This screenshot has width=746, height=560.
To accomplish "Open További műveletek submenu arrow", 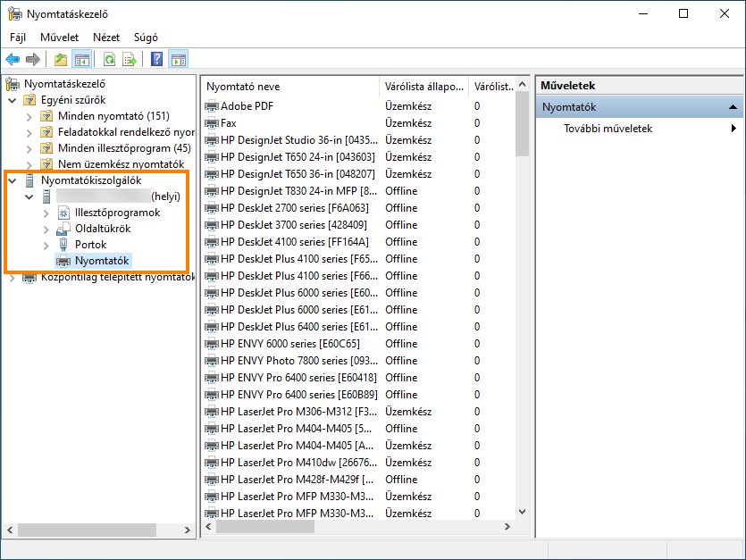I will tap(733, 128).
